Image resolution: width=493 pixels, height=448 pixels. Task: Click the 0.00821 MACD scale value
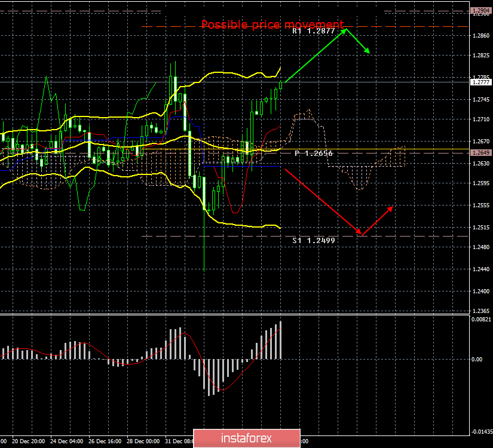click(481, 320)
